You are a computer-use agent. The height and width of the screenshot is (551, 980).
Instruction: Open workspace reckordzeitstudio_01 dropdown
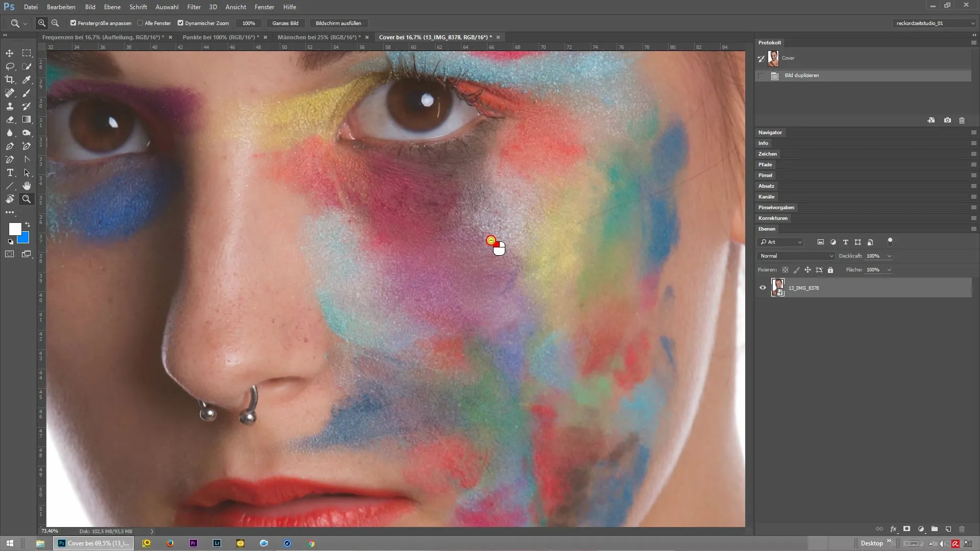[935, 23]
